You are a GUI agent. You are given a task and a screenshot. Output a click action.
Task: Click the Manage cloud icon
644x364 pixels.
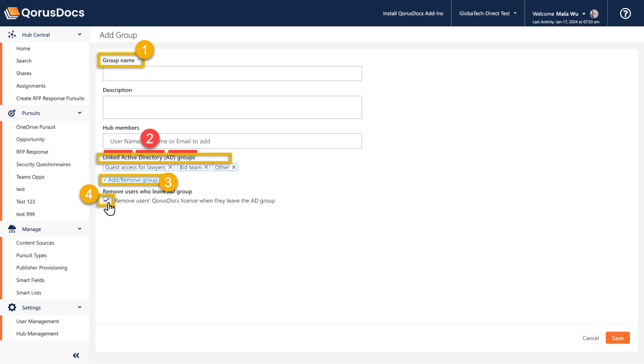coord(11,229)
